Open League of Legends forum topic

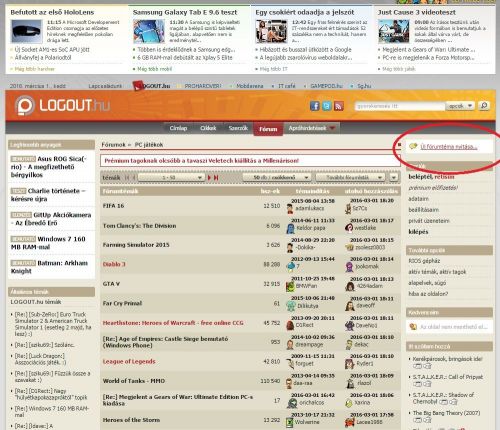tap(129, 362)
